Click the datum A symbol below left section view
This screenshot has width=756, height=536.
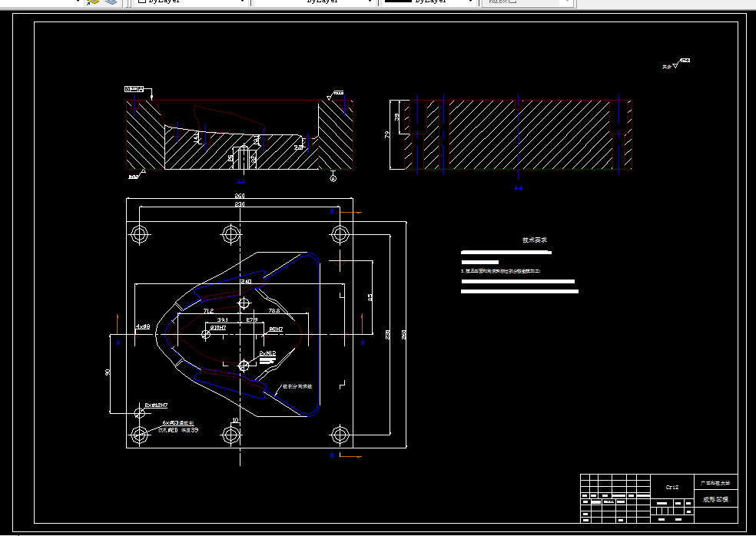point(333,177)
